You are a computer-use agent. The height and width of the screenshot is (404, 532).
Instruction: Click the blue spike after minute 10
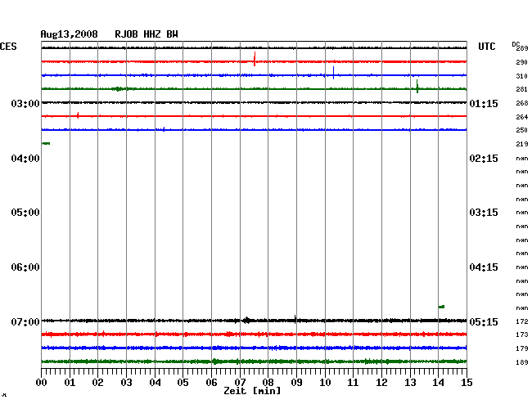pyautogui.click(x=333, y=73)
